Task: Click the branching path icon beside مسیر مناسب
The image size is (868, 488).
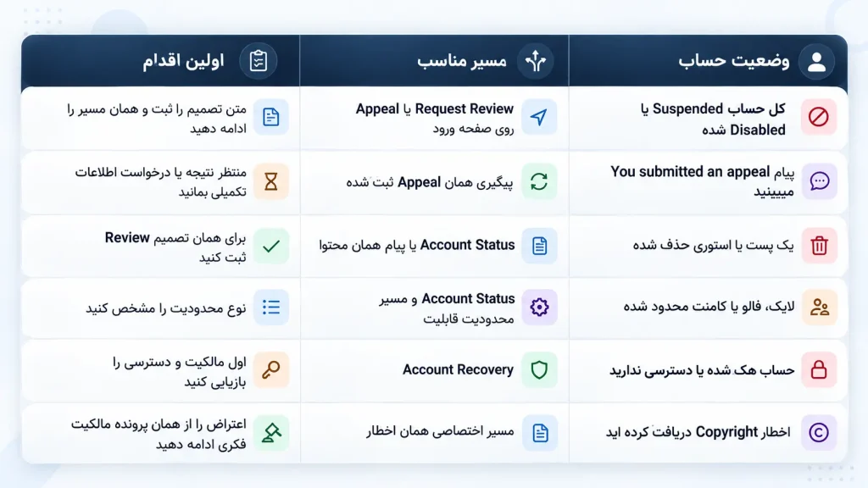Action: [x=536, y=61]
